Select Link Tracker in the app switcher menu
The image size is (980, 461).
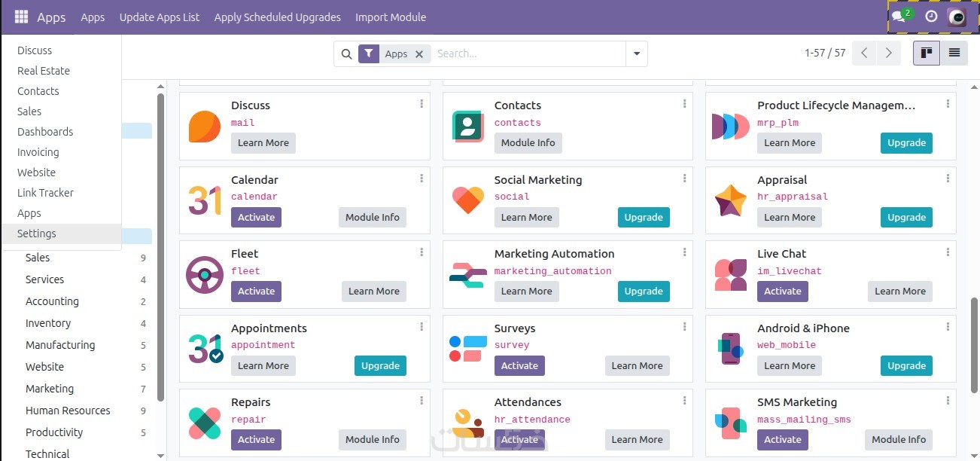pyautogui.click(x=61, y=193)
